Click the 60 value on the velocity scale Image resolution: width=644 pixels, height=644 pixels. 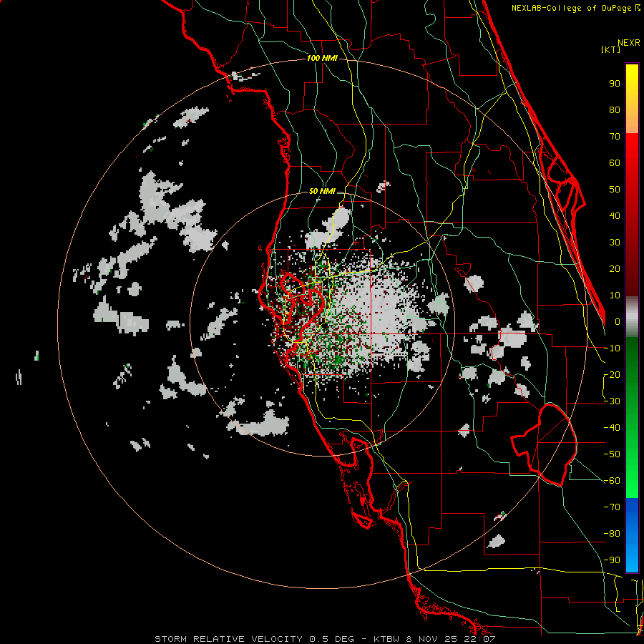click(x=615, y=163)
